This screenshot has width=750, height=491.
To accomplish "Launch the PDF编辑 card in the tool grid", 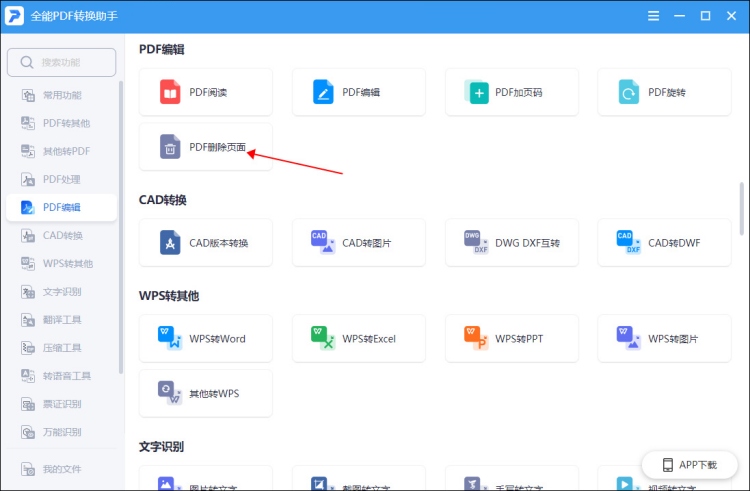I will 359,92.
